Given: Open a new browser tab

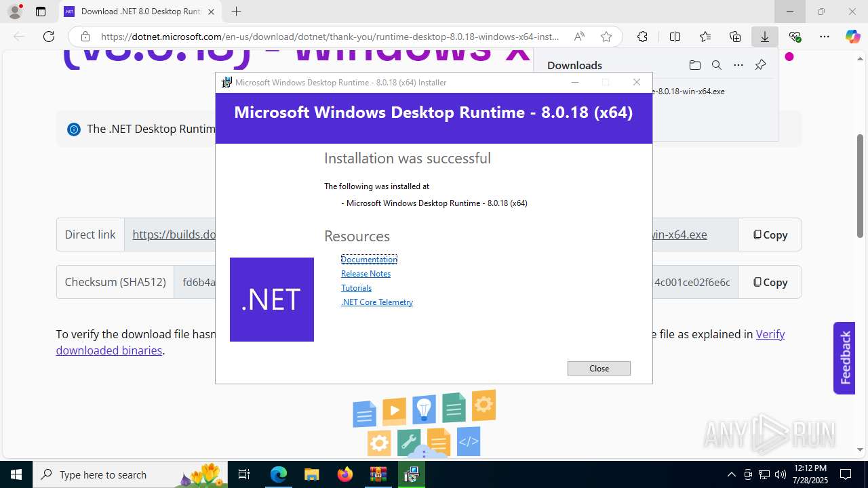Looking at the screenshot, I should [x=236, y=12].
